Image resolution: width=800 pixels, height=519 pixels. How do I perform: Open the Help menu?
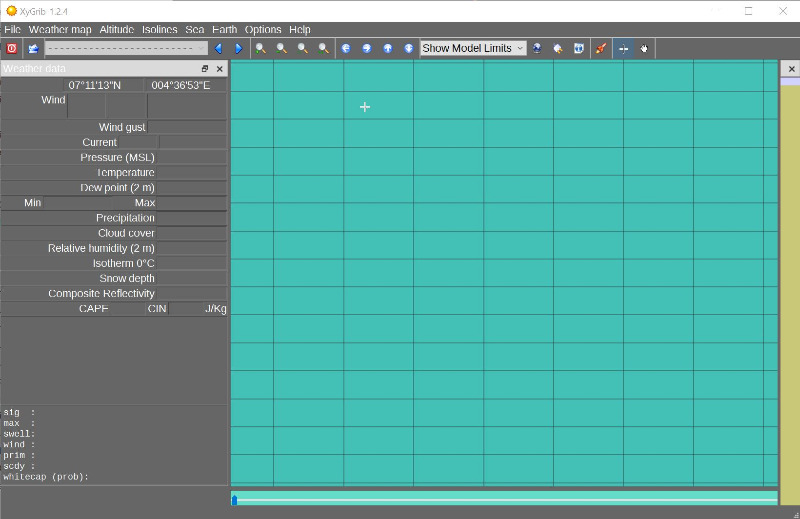coord(299,30)
